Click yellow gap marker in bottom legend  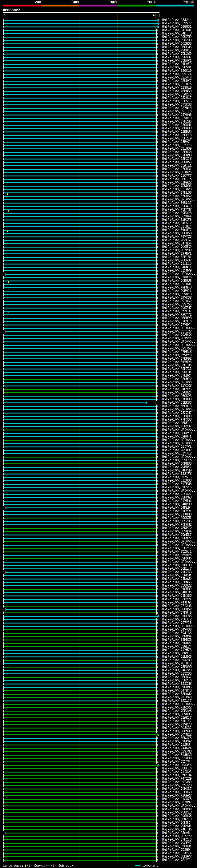25,865
